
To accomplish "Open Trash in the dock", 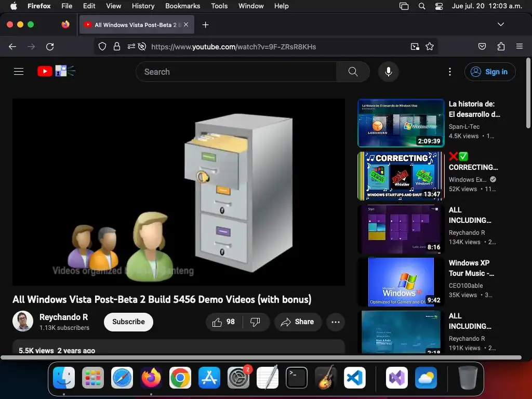I will (x=468, y=378).
